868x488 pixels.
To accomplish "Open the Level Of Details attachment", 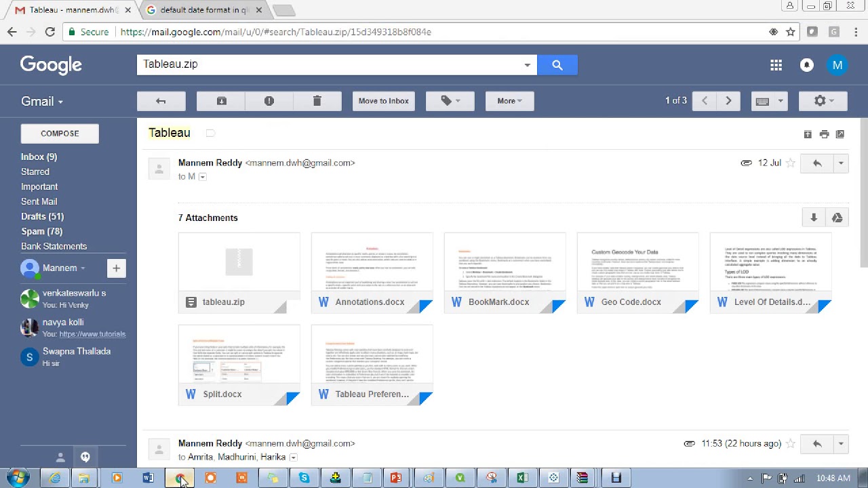I will [x=770, y=272].
